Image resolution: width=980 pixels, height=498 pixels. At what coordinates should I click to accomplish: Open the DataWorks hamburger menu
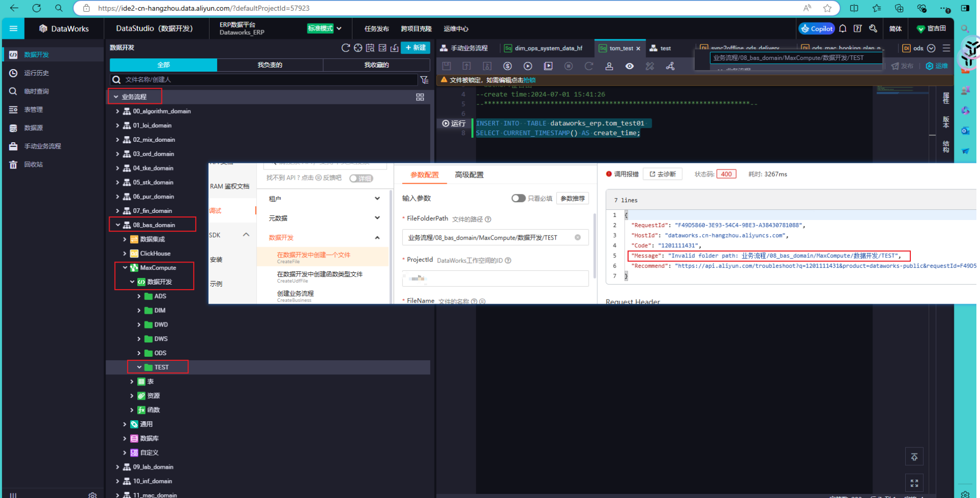(x=13, y=29)
